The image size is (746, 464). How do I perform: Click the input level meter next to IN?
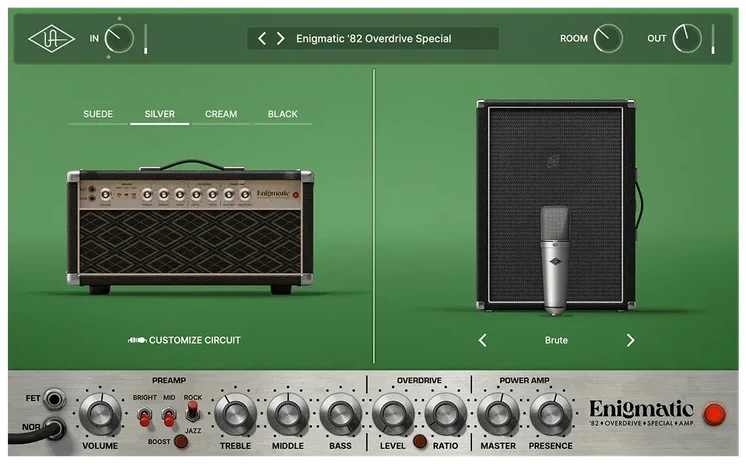coord(146,39)
